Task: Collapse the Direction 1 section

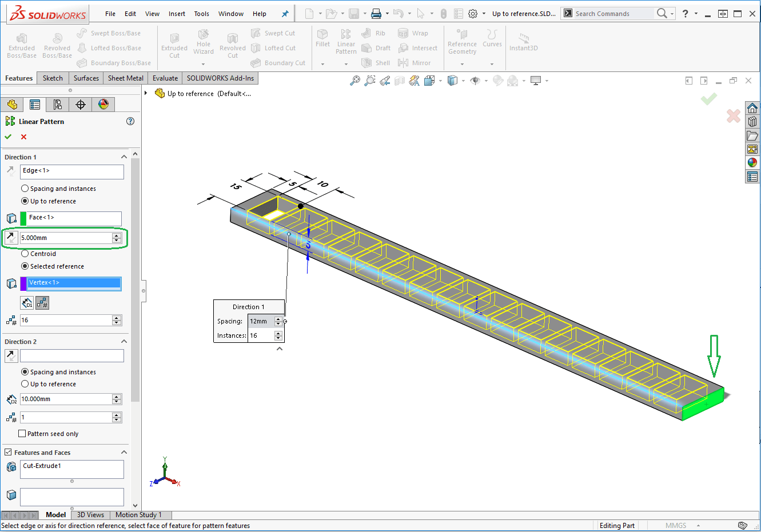Action: coord(124,157)
